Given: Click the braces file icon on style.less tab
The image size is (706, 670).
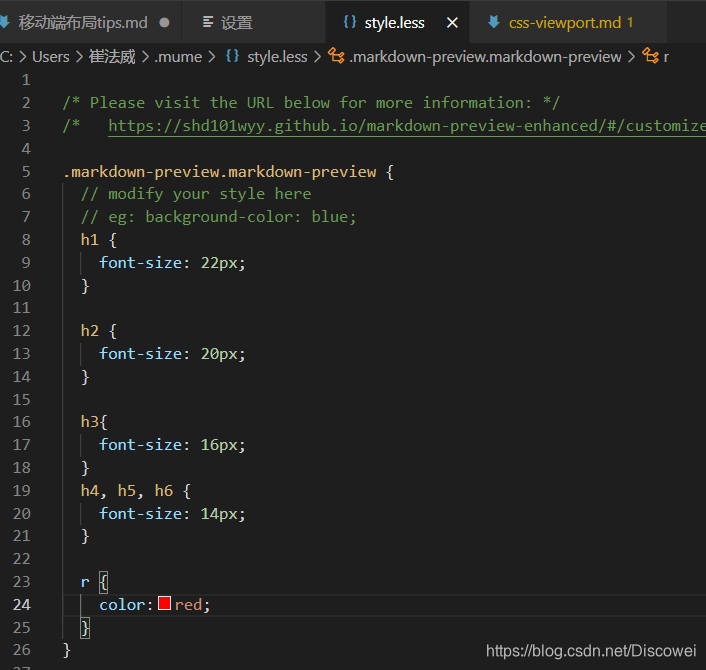Looking at the screenshot, I should point(350,22).
